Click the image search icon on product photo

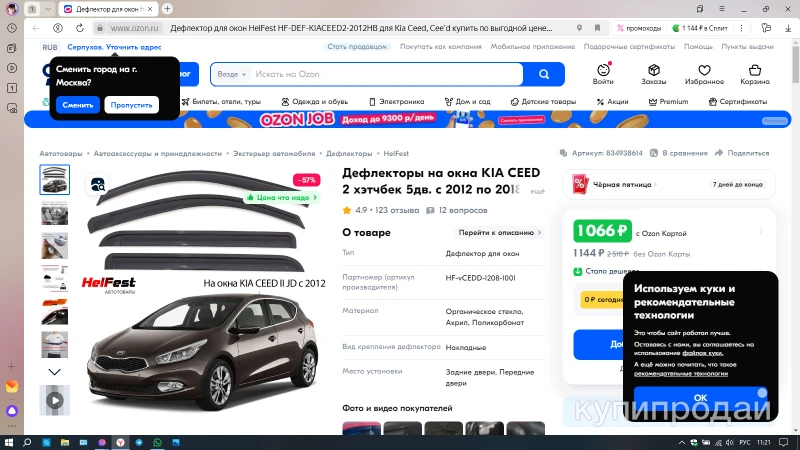(x=98, y=185)
